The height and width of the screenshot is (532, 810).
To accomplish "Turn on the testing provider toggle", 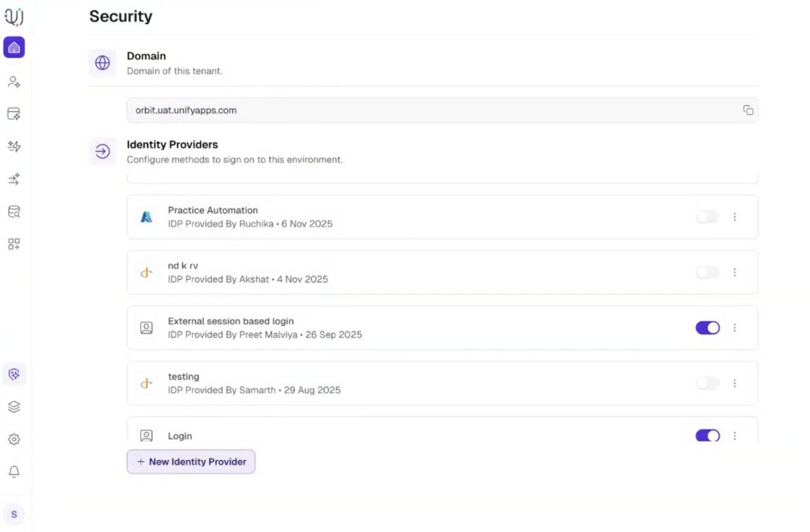I will click(708, 383).
